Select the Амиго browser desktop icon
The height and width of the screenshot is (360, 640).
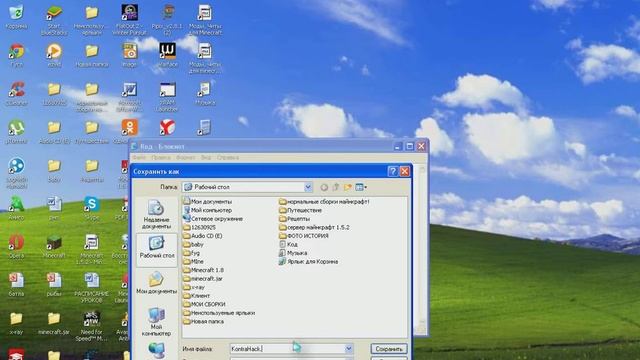click(16, 208)
